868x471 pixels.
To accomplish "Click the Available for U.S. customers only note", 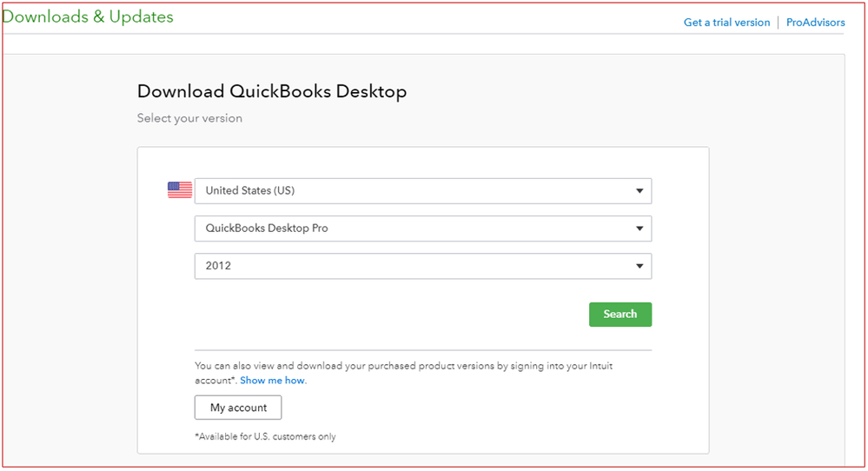I will [x=265, y=437].
